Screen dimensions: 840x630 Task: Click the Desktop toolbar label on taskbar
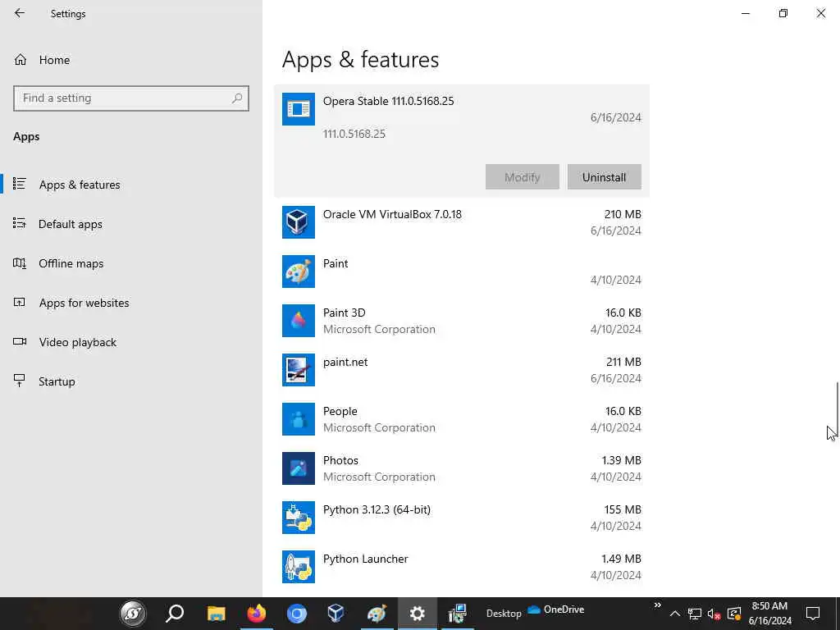[504, 614]
